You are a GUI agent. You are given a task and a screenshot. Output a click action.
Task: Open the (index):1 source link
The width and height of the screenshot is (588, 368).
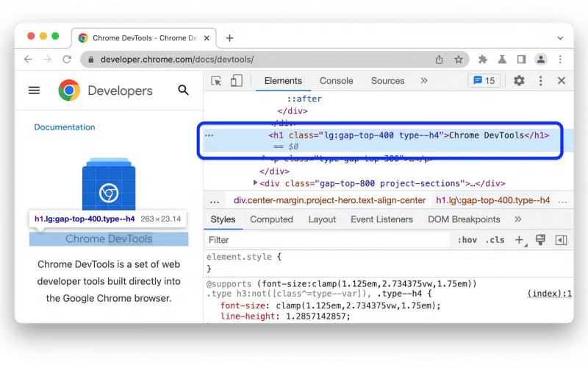[x=549, y=294]
